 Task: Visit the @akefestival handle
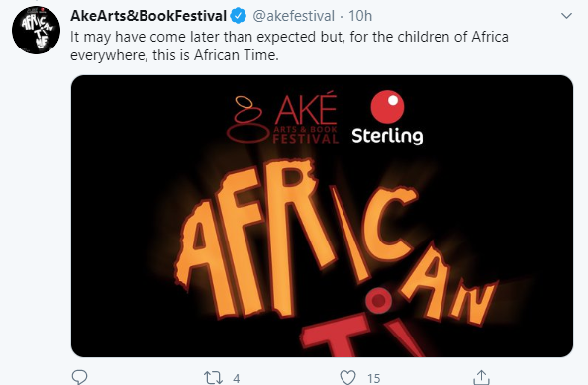click(293, 16)
